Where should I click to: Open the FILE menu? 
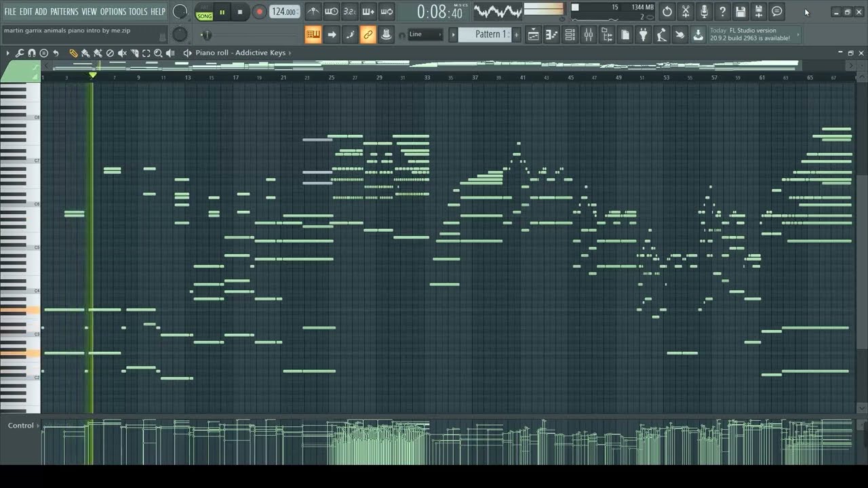(x=9, y=12)
